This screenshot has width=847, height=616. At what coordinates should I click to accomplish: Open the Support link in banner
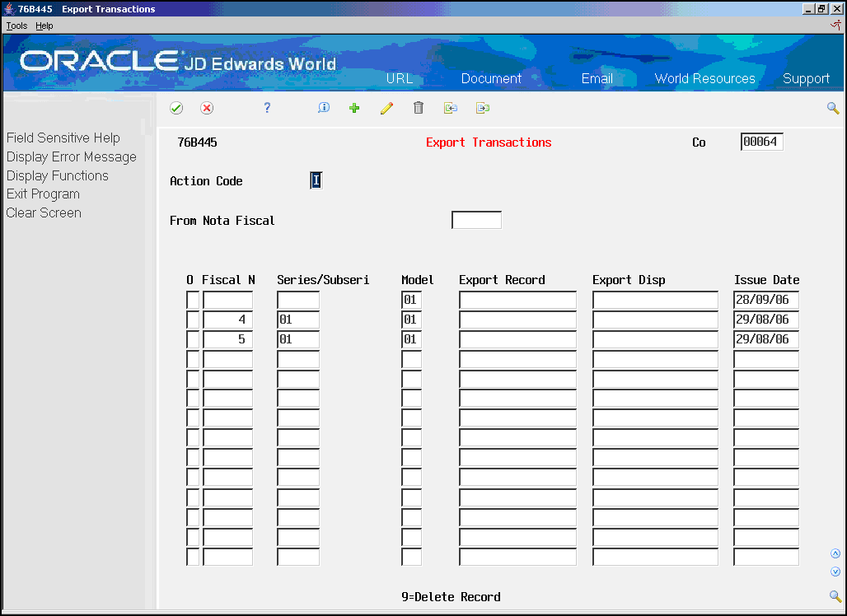pos(806,79)
